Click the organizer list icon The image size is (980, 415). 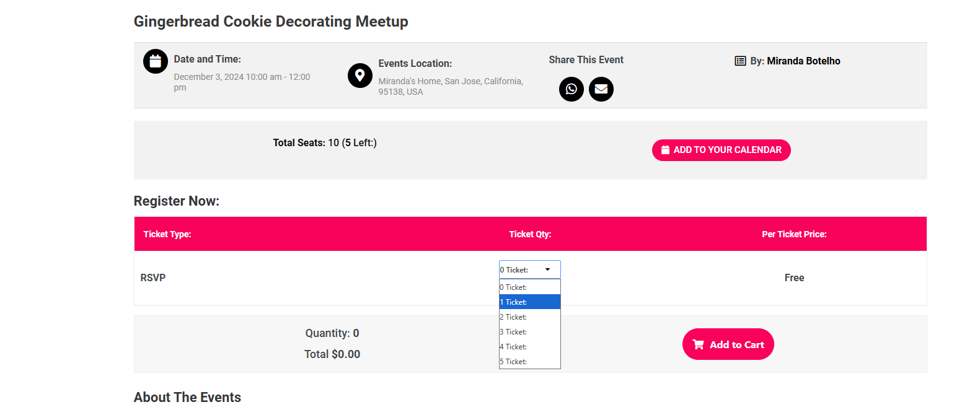tap(740, 61)
